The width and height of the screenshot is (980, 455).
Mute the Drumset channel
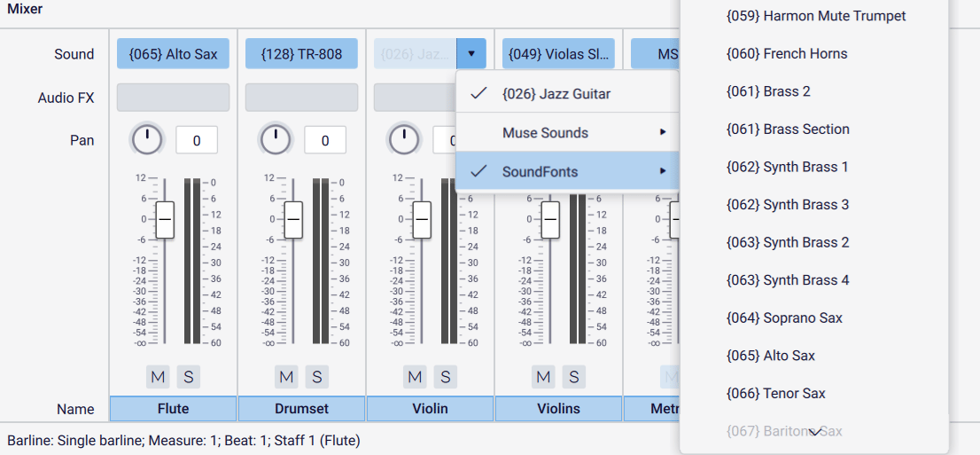click(287, 377)
